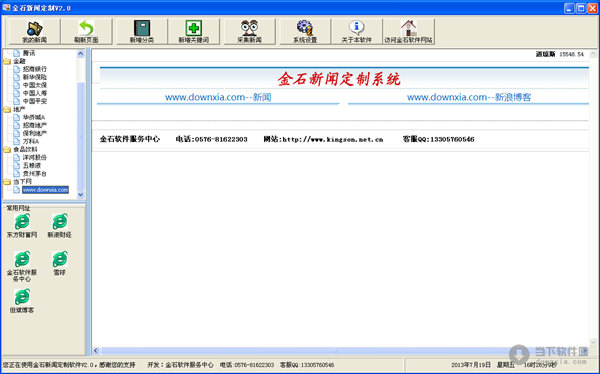Image resolution: width=600 pixels, height=374 pixels.
Task: Click the 金石新闻定制系统 red title
Action: (339, 79)
